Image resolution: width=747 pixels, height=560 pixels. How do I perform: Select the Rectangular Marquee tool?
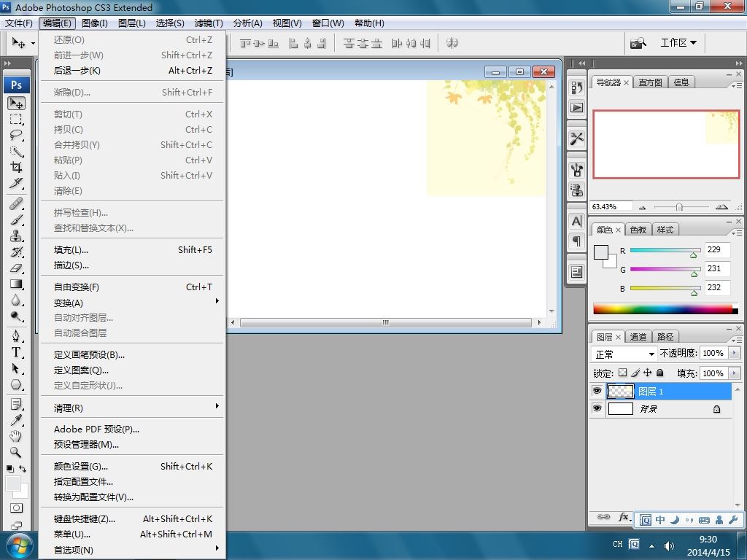[x=16, y=120]
